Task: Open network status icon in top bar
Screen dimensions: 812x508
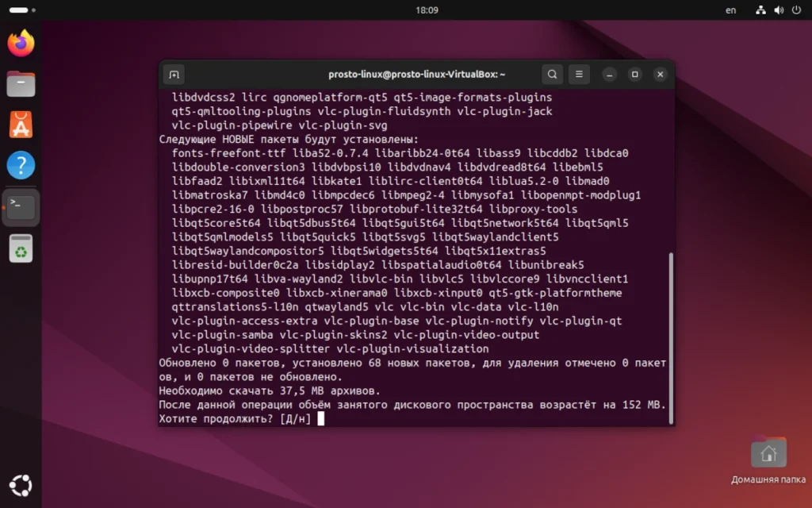Action: click(x=760, y=10)
